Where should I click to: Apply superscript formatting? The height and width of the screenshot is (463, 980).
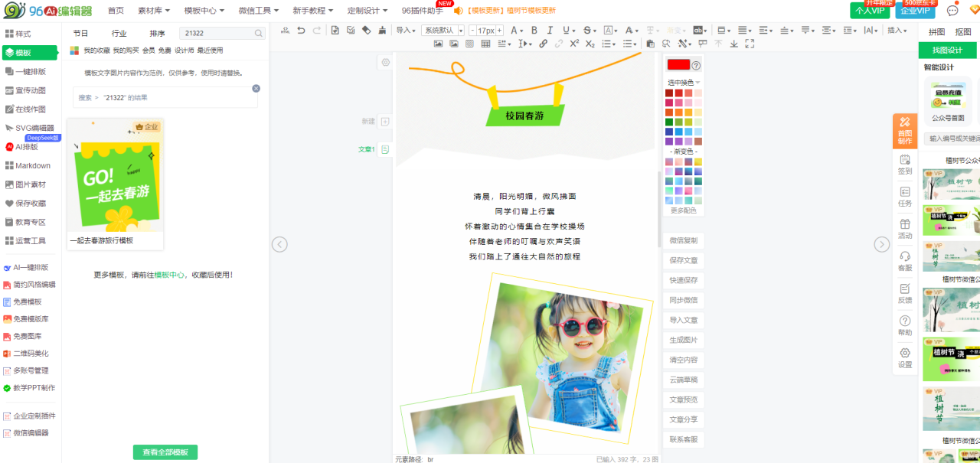click(x=574, y=44)
